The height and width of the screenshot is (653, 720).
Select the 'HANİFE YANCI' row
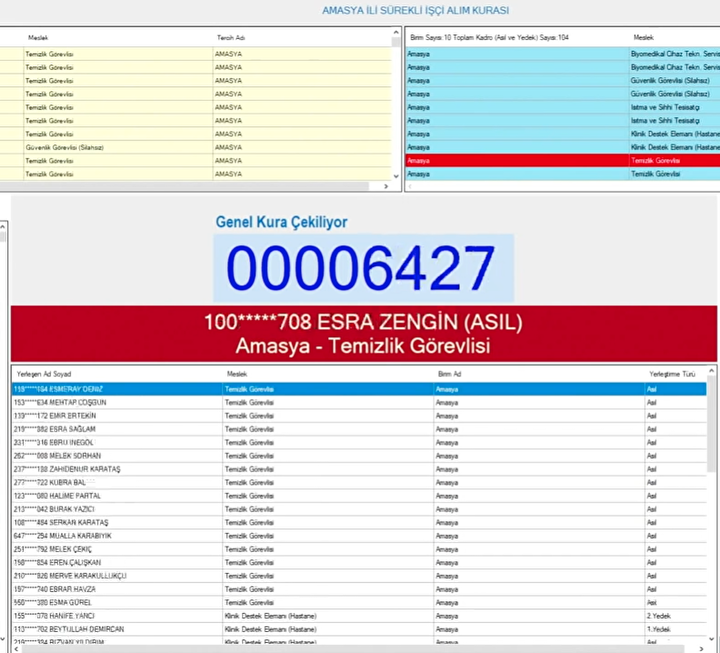tap(359, 616)
